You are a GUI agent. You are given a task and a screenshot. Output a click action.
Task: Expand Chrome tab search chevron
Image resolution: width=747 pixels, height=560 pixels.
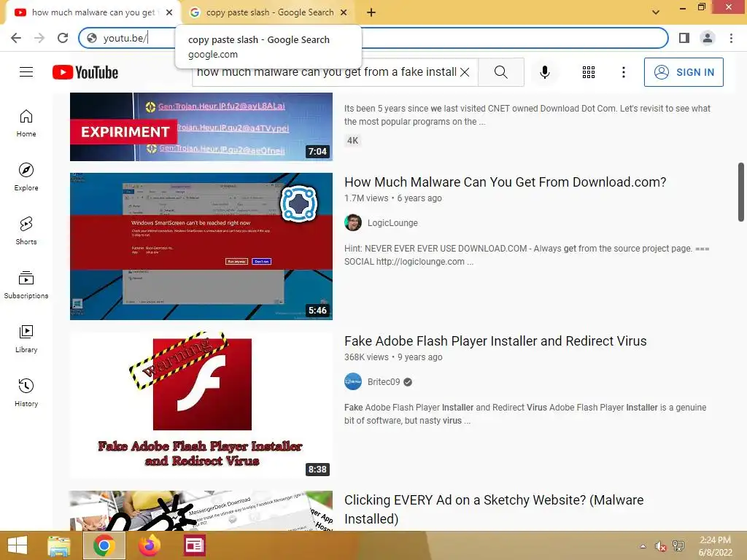656,12
